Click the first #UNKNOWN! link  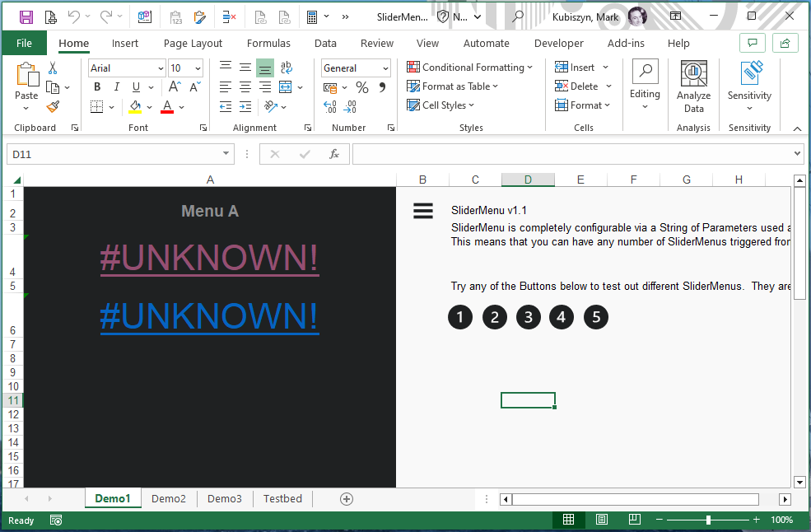(x=209, y=259)
